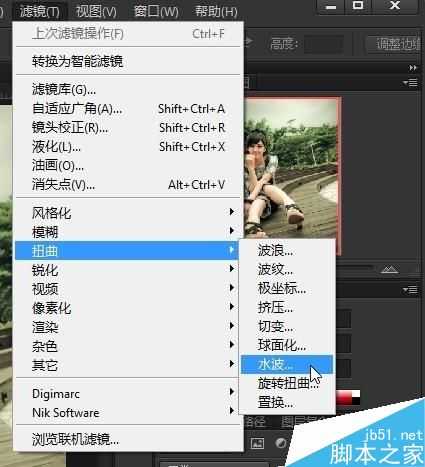Choose 挤压... distort filter
Image resolution: width=425 pixels, height=467 pixels.
click(287, 307)
